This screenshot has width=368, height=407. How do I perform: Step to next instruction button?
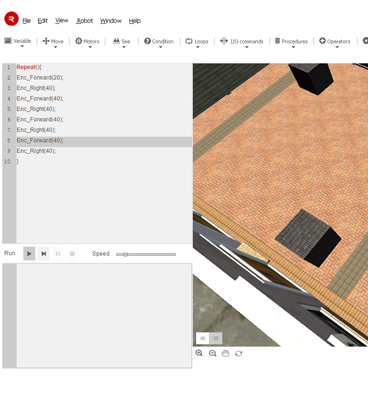click(44, 254)
